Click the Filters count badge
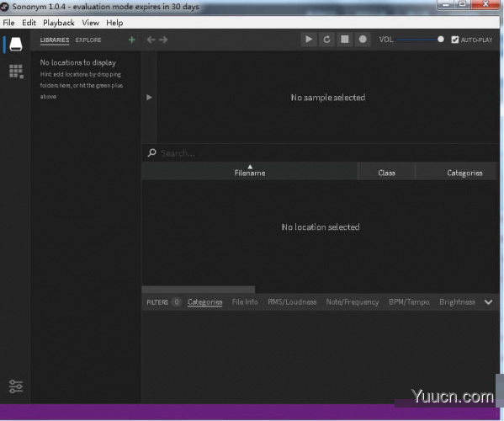The height and width of the screenshot is (421, 504). [177, 302]
